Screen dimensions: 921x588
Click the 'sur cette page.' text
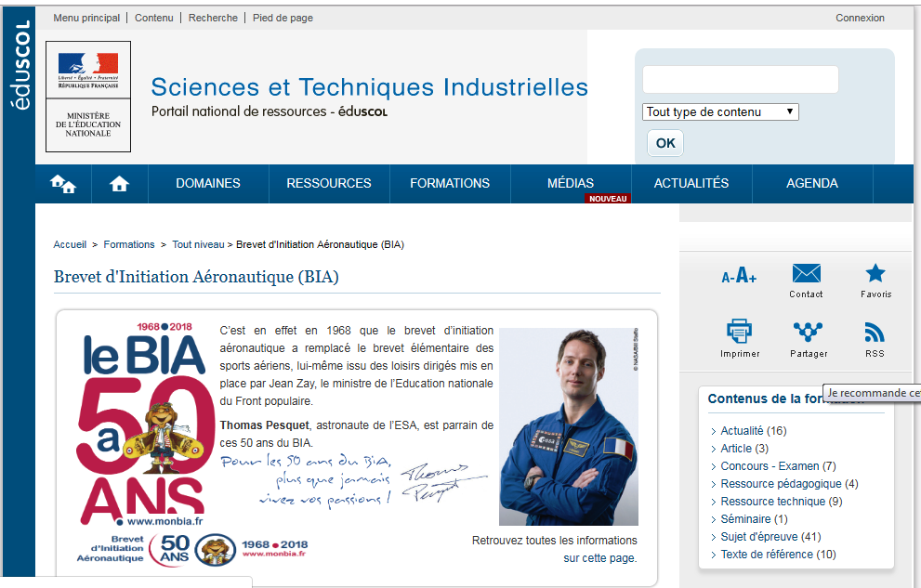point(599,558)
